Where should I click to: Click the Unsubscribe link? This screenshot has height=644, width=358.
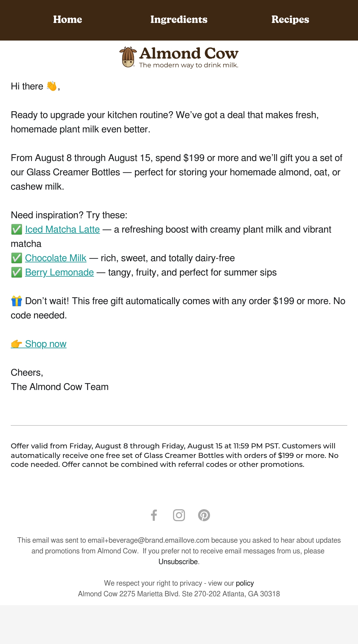pyautogui.click(x=178, y=562)
